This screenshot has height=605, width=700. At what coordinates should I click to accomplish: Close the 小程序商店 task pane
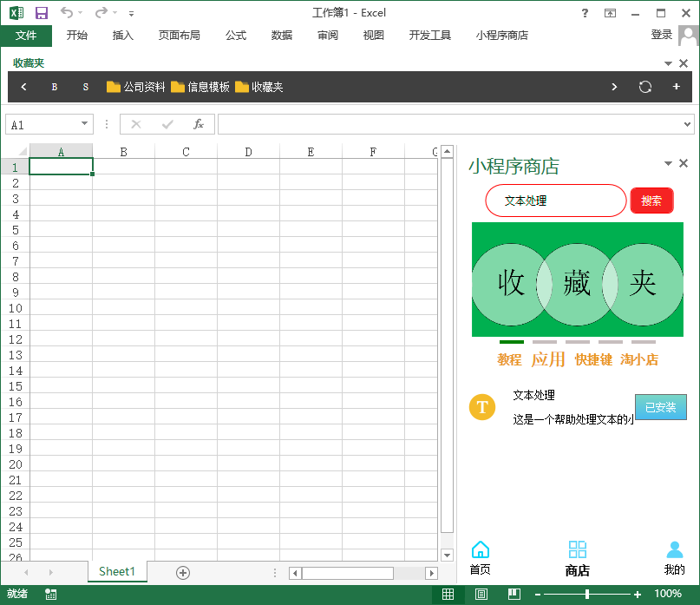tap(684, 163)
